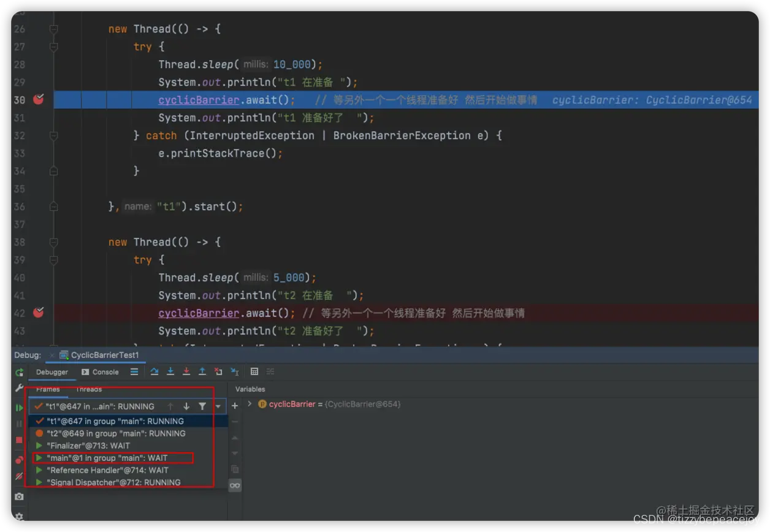Click the frames filter funnel icon
This screenshot has width=770, height=532.
(x=202, y=406)
